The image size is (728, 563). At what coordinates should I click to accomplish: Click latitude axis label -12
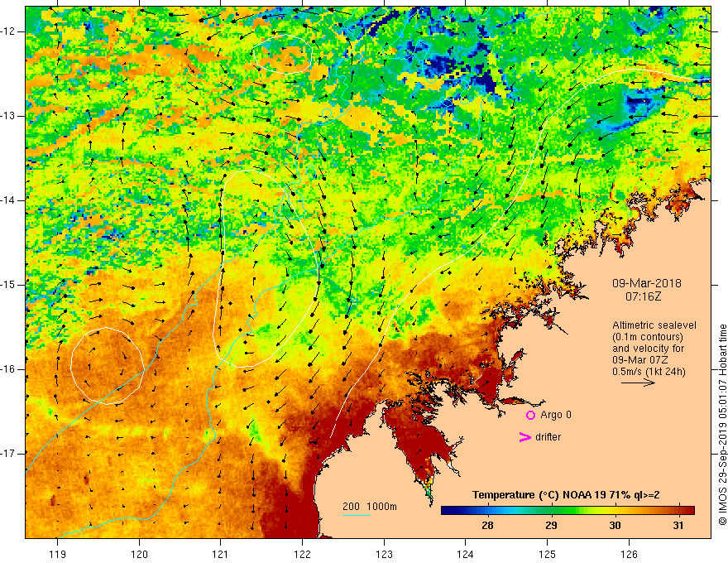[x=9, y=31]
